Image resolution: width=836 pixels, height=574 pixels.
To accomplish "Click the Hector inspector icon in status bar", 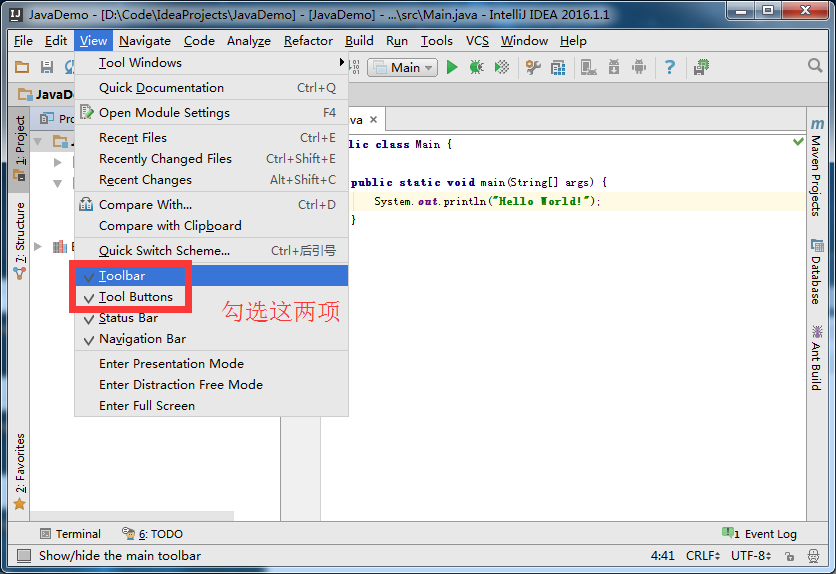I will (x=813, y=556).
